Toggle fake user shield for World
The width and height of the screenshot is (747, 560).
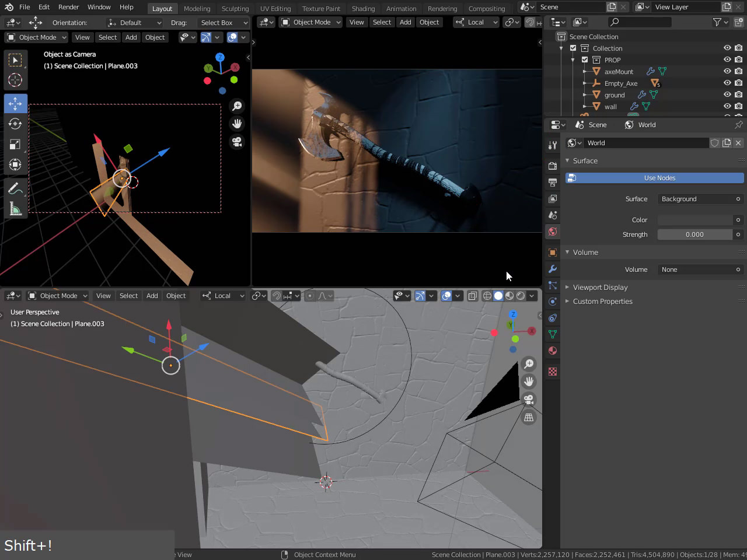point(714,143)
